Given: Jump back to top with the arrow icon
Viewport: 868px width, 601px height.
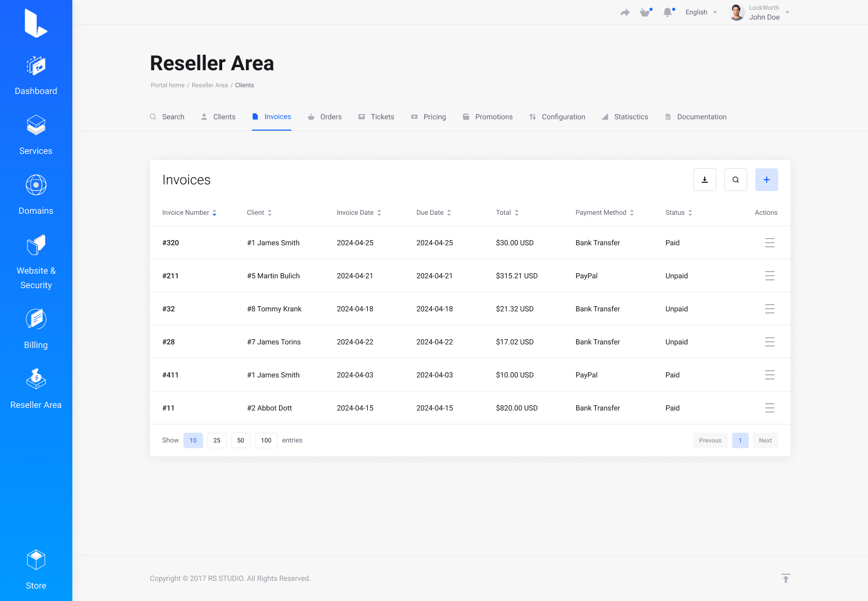Looking at the screenshot, I should pyautogui.click(x=785, y=578).
